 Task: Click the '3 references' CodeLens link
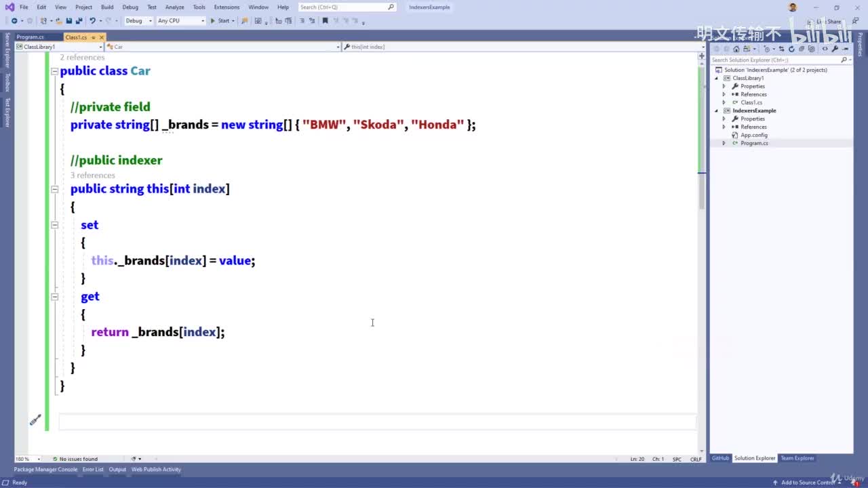coord(93,175)
